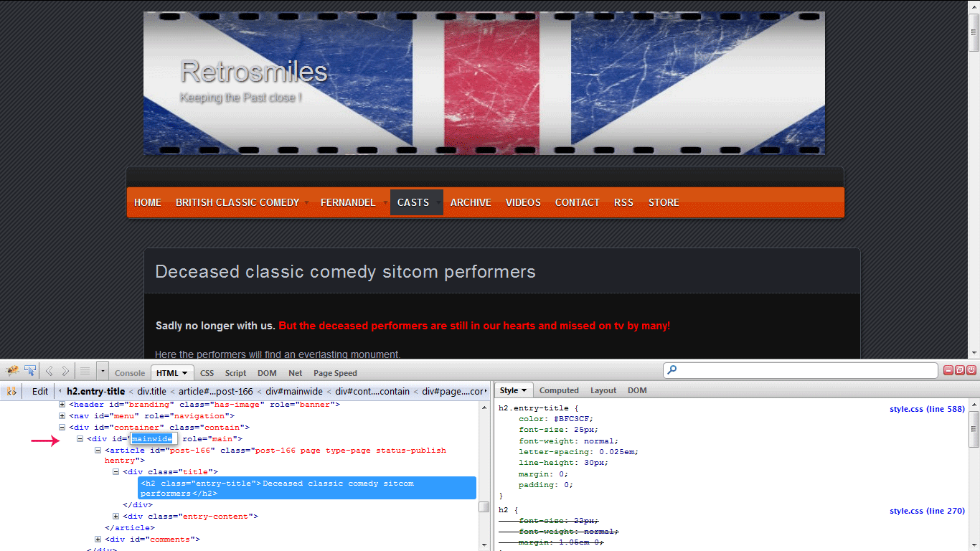
Task: Open the DOM tab in the side panel
Action: coord(637,390)
